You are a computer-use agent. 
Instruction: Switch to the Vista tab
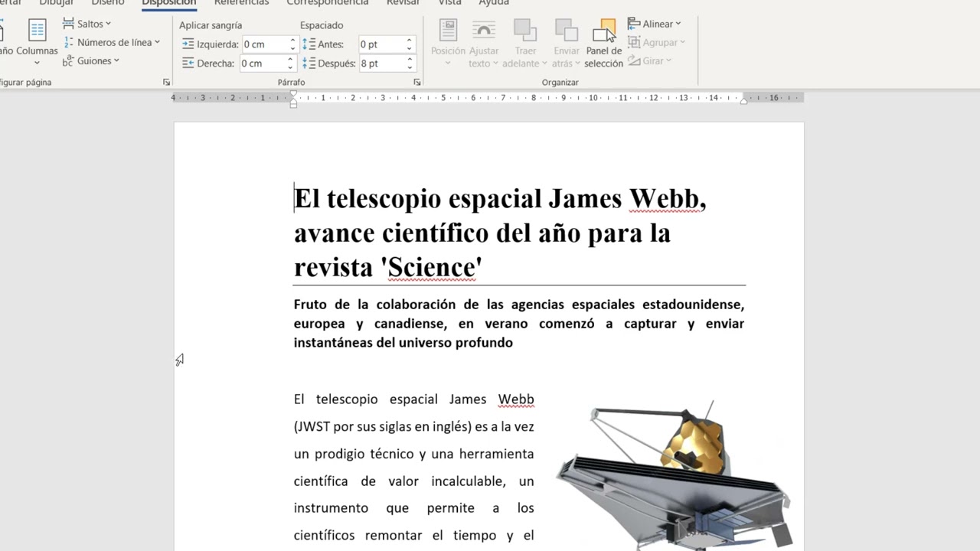(449, 3)
